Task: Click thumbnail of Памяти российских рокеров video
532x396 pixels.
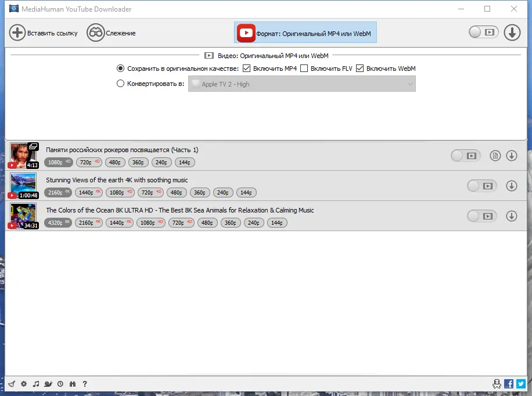Action: pos(24,156)
